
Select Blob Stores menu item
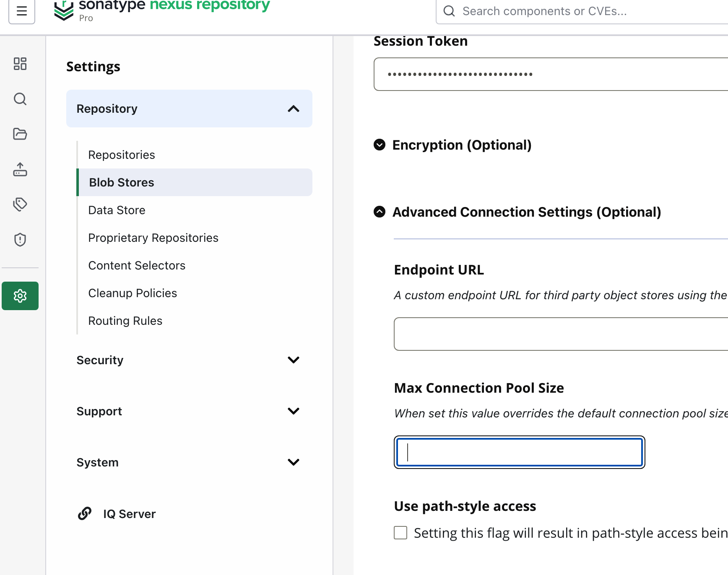click(195, 182)
